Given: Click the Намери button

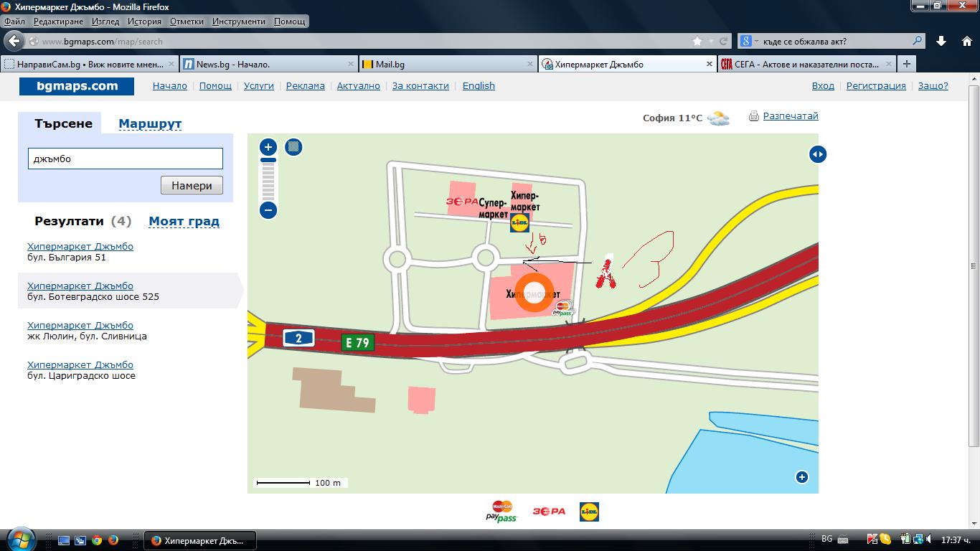Looking at the screenshot, I should (192, 185).
